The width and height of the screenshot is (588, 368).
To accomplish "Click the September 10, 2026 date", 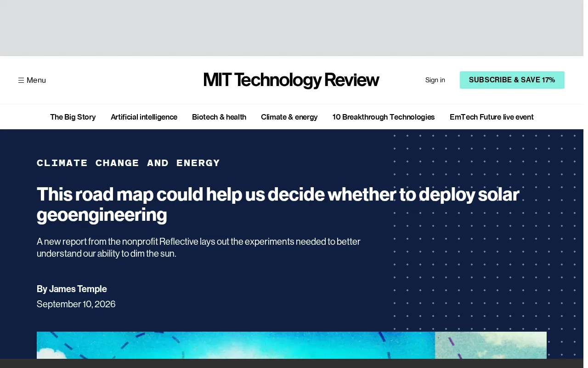I will point(76,304).
